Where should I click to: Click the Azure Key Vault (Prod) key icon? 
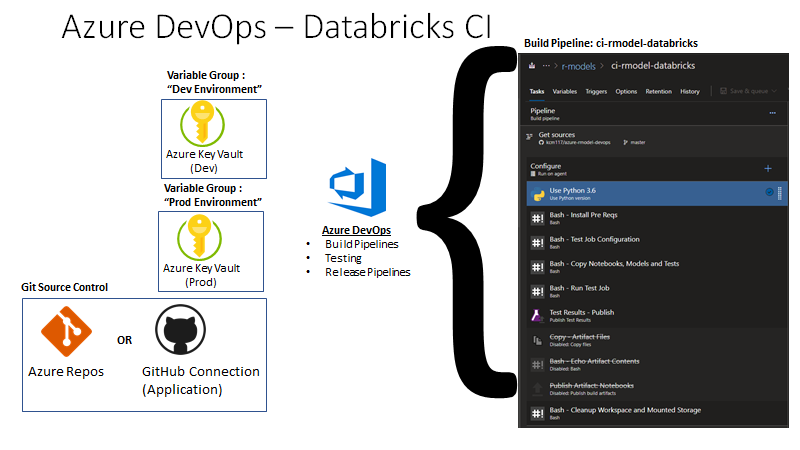[x=199, y=238]
